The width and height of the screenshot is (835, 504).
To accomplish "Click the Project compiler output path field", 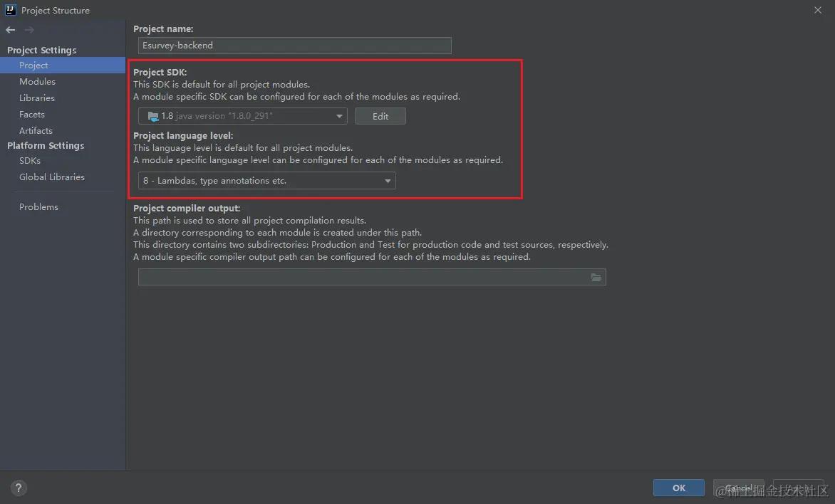I will click(x=372, y=277).
